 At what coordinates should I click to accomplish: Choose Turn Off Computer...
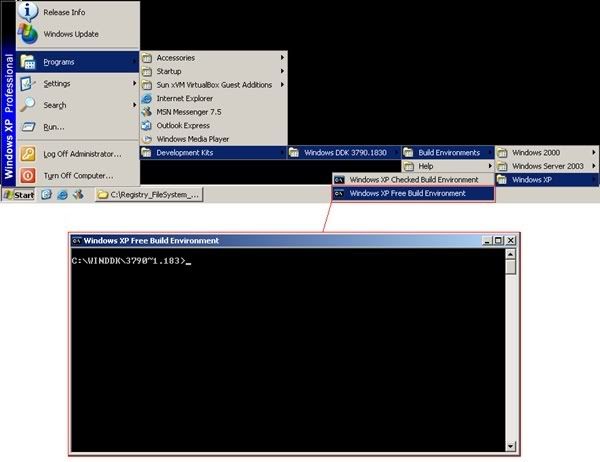coord(78,176)
